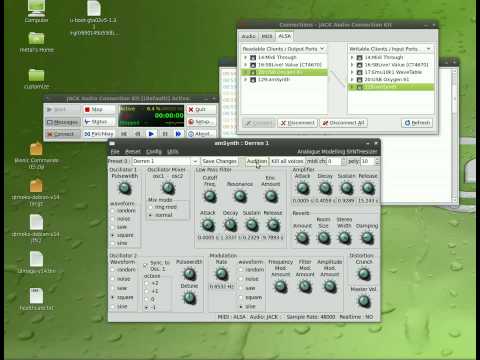Click the midi ch spin box
480x360 pixels.
(336, 161)
